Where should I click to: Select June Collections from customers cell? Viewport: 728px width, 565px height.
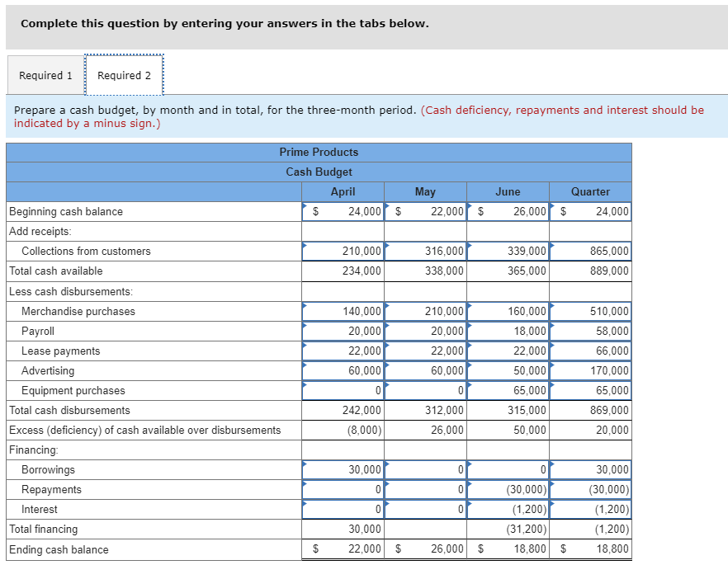pyautogui.click(x=508, y=251)
